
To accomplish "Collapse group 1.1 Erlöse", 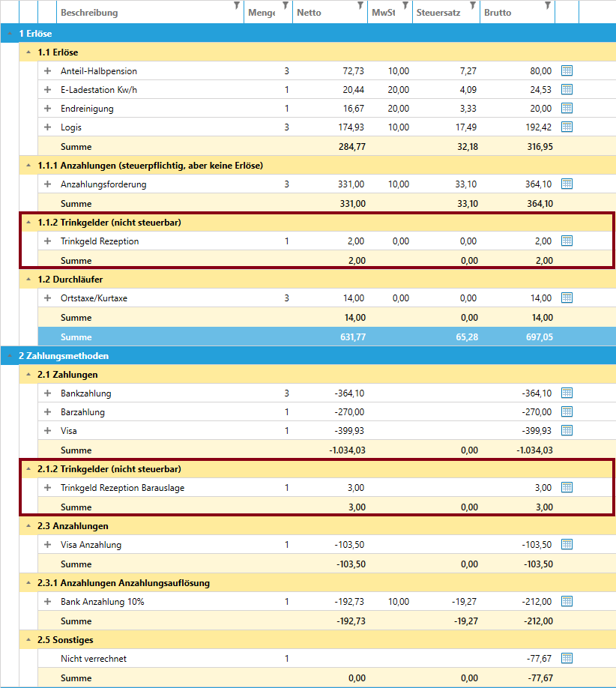I will coord(28,52).
